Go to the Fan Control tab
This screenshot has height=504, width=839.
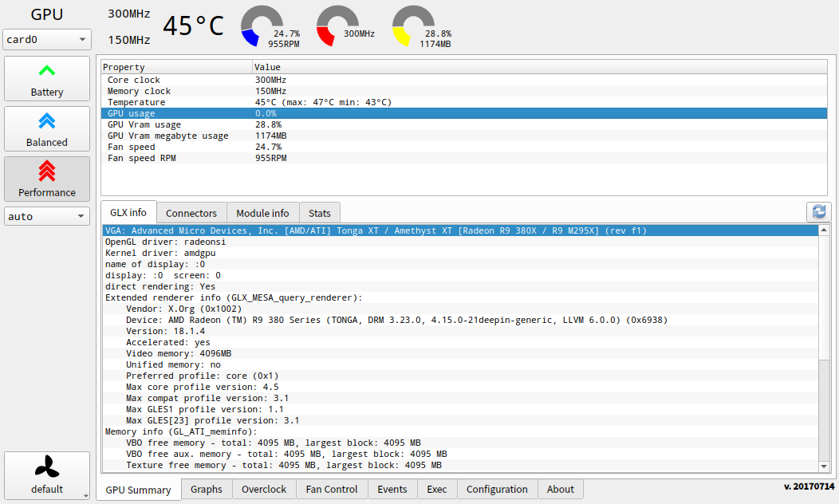[332, 490]
